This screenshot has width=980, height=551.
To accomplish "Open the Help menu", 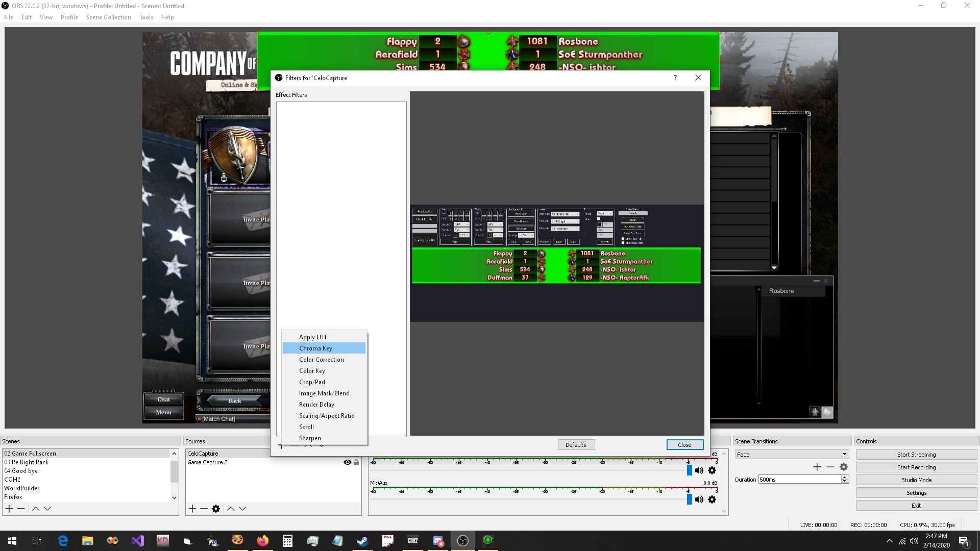I will 167,17.
